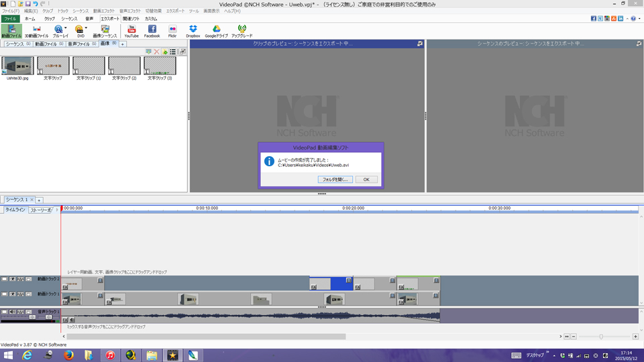Select the 3D動画ファイル export icon
This screenshot has width=644, height=362.
[36, 31]
